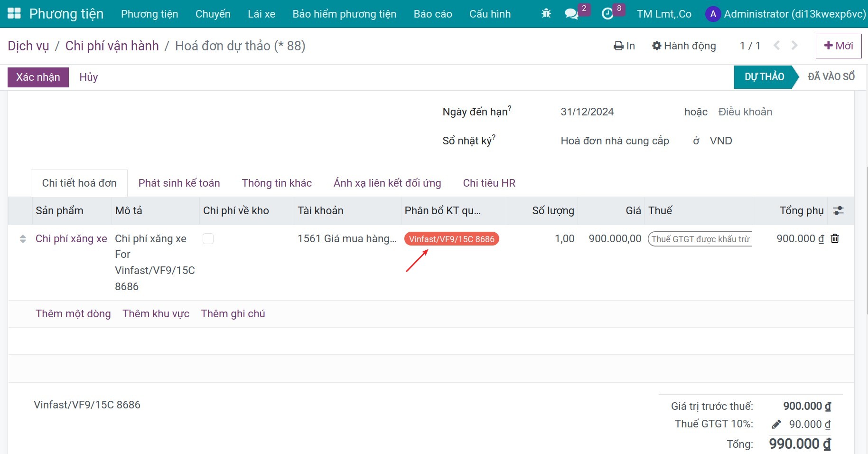Open Bảo hiểm phương tiện menu

click(344, 14)
